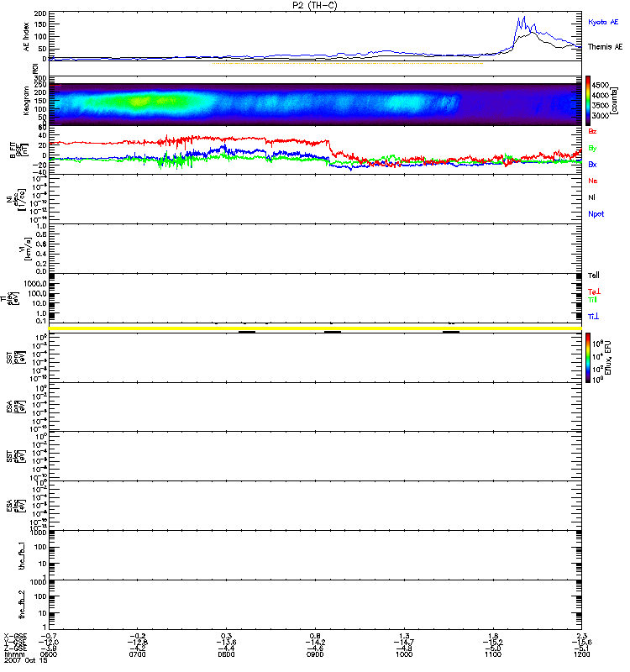This screenshot has width=630, height=672.
Task: Click the 0900 time tick label
Action: point(315,654)
